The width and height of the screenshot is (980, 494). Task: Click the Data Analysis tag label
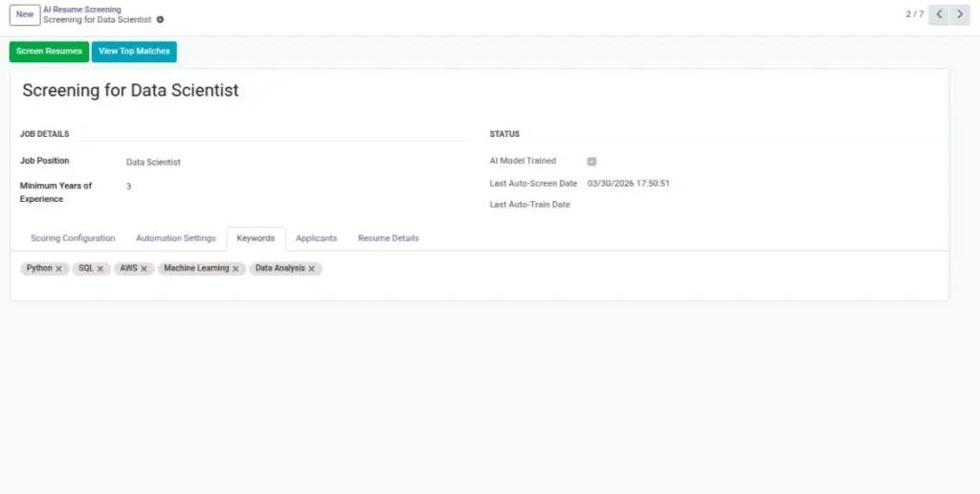coord(280,268)
